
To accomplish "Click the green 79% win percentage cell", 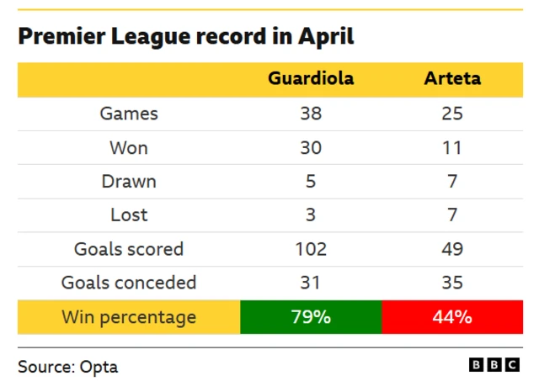I will (311, 317).
